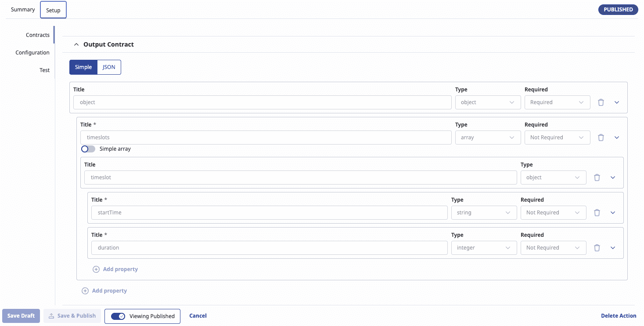Open the Type dropdown for timeslots
This screenshot has width=644, height=326.
coord(488,137)
